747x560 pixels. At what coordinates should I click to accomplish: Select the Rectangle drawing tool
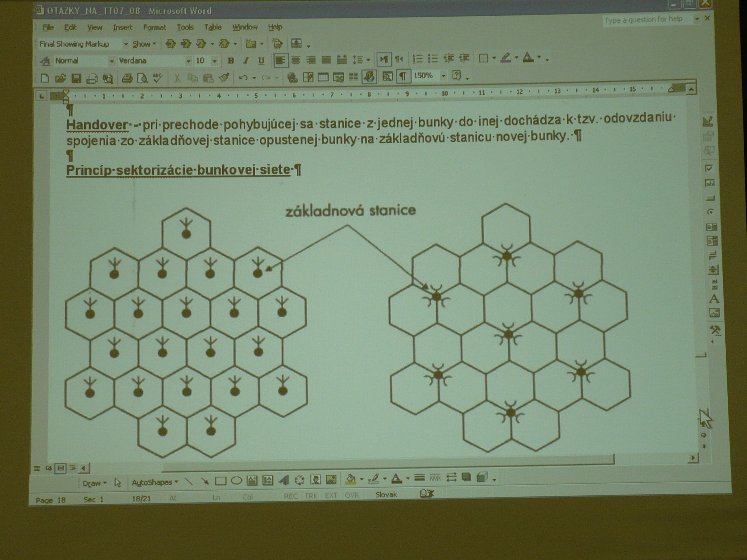click(x=221, y=480)
